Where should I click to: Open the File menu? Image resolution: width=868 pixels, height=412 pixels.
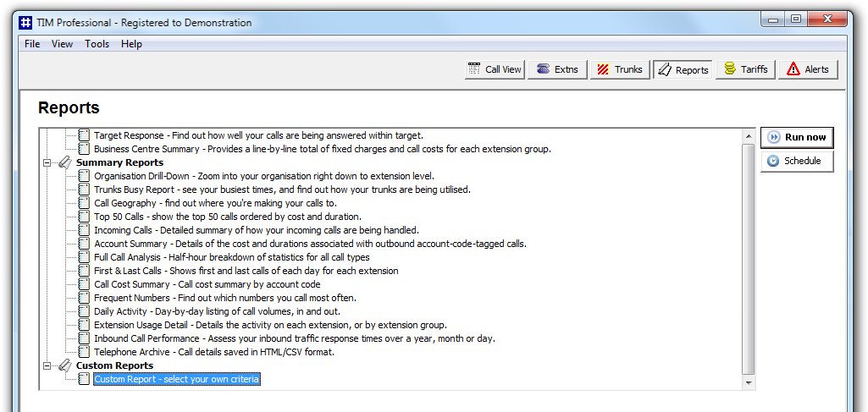pos(32,44)
